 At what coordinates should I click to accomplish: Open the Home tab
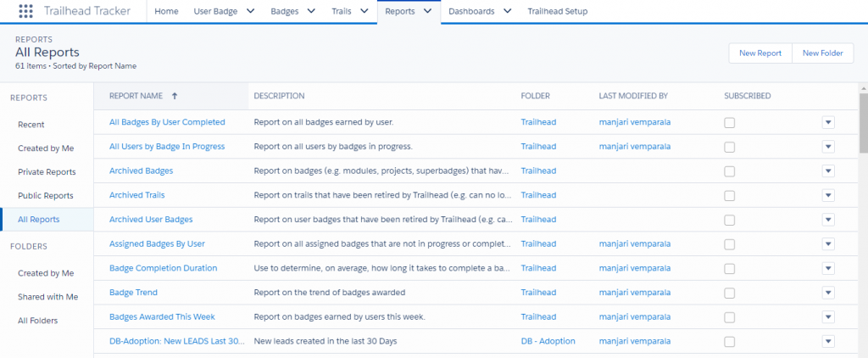pos(166,11)
